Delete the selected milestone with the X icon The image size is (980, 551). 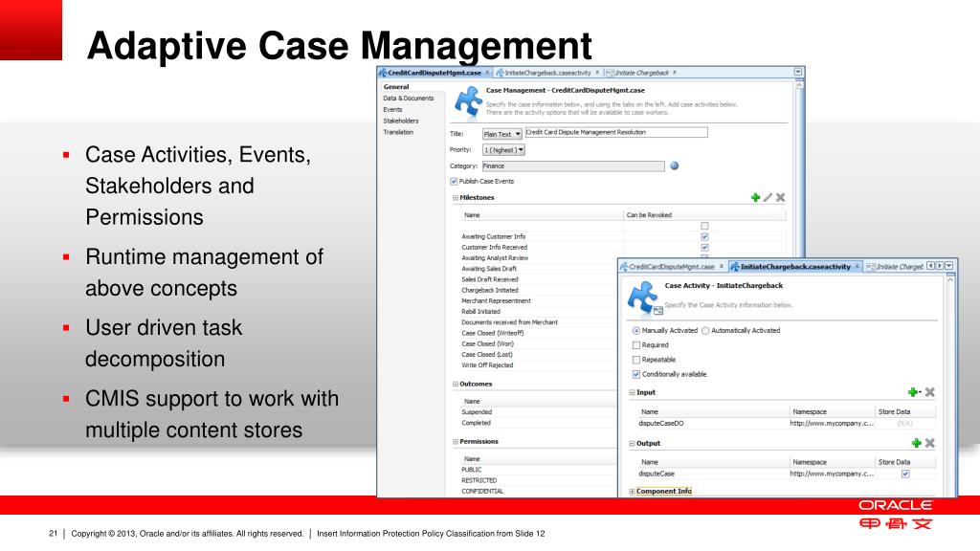pos(781,197)
